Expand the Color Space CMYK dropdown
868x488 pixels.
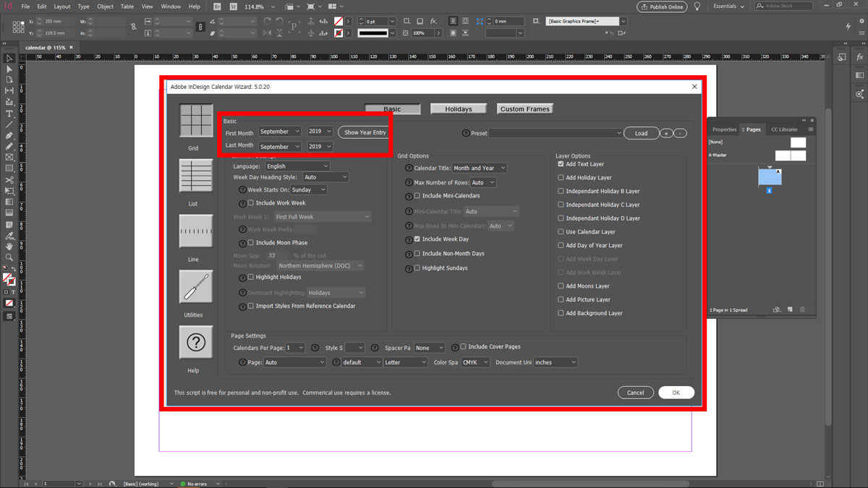pyautogui.click(x=475, y=362)
